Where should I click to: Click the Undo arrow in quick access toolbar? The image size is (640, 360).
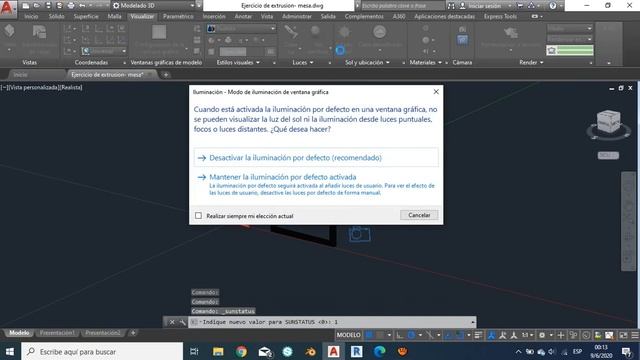coord(82,6)
